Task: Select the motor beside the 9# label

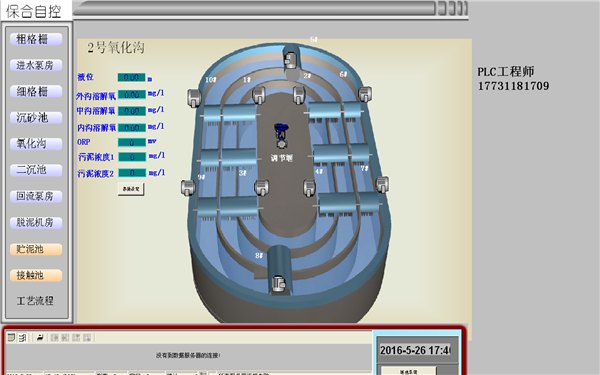Action: (x=188, y=188)
